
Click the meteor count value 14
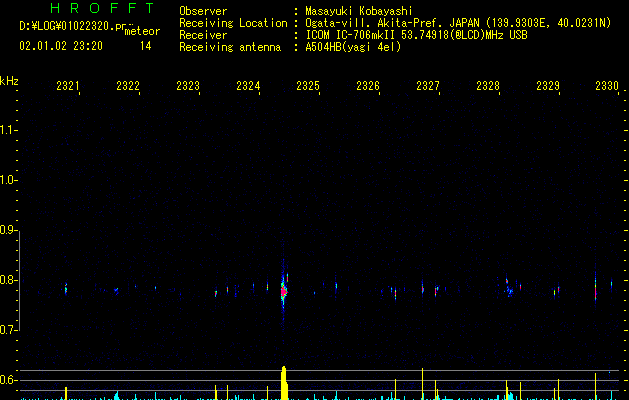pyautogui.click(x=146, y=46)
